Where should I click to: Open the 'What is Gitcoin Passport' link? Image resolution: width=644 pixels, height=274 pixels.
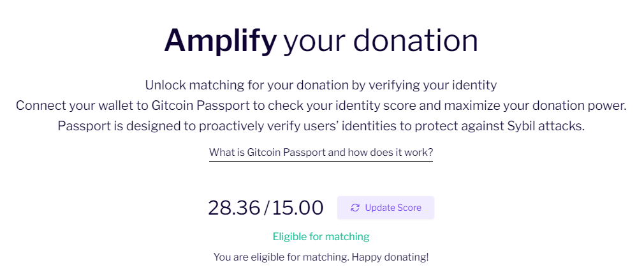pyautogui.click(x=321, y=153)
